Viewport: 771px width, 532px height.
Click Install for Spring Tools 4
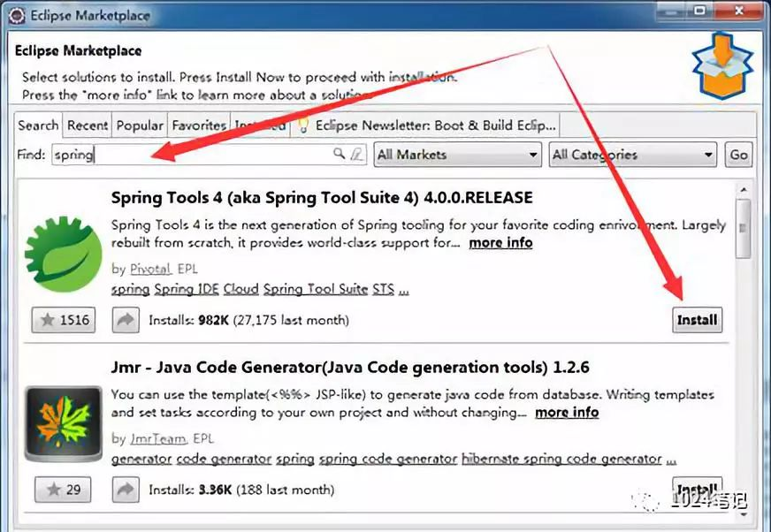[697, 320]
